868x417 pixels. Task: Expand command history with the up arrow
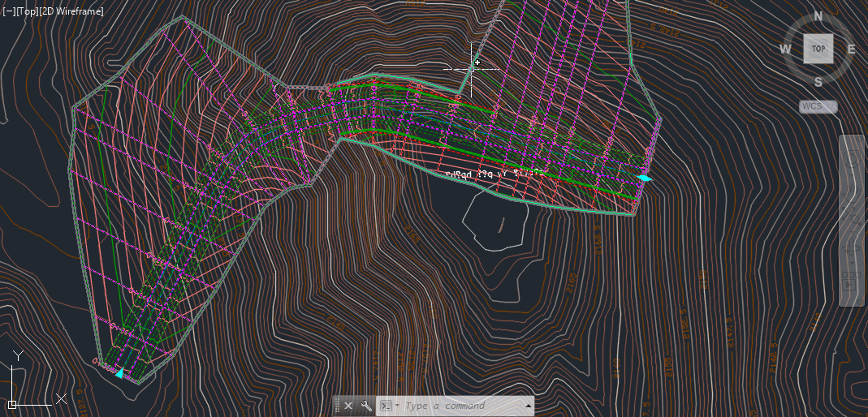click(529, 406)
